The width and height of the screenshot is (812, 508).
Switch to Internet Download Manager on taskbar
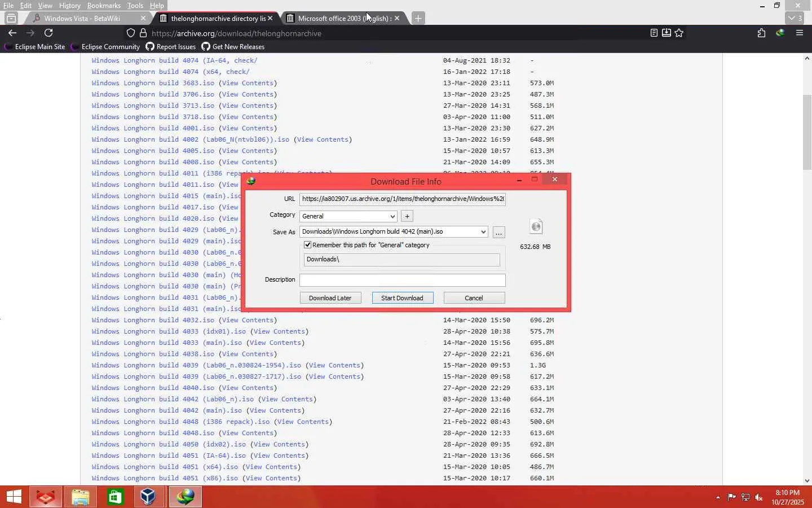point(186,497)
